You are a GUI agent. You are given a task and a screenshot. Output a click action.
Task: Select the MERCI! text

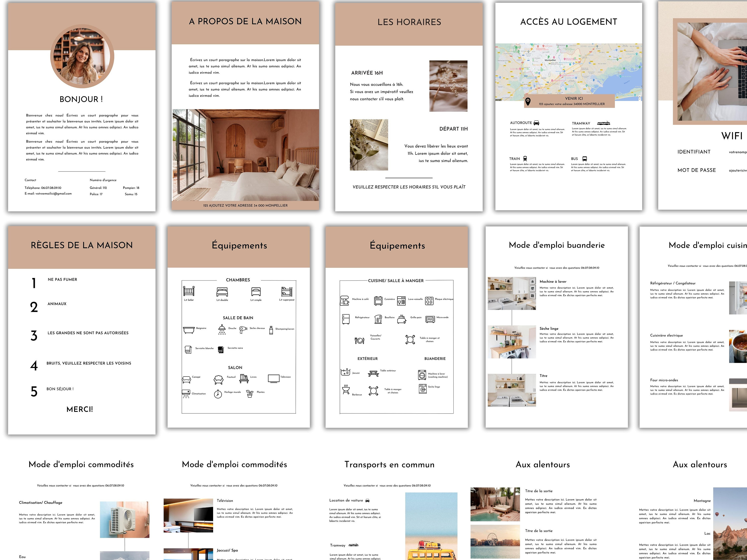[80, 409]
